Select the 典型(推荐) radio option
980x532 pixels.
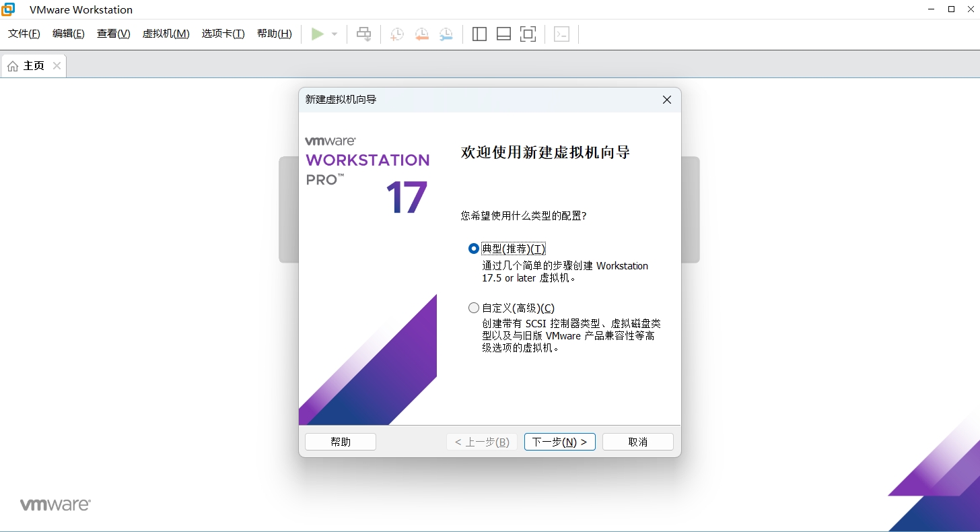[x=474, y=248]
